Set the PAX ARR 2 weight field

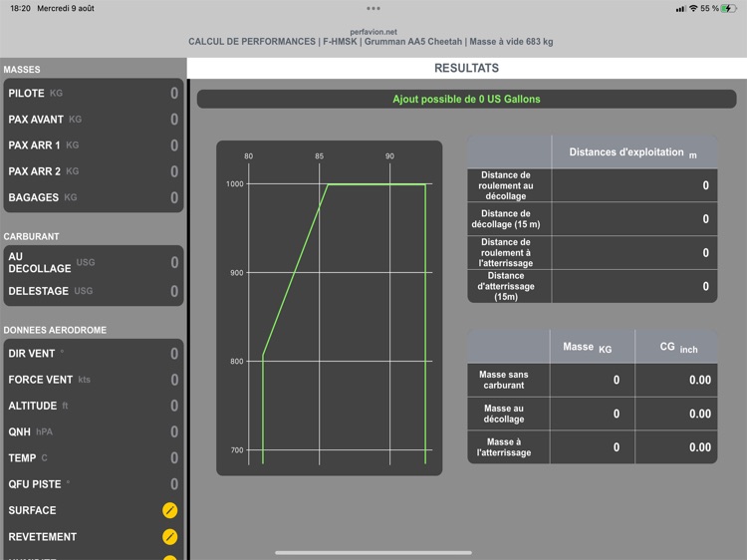coord(94,171)
